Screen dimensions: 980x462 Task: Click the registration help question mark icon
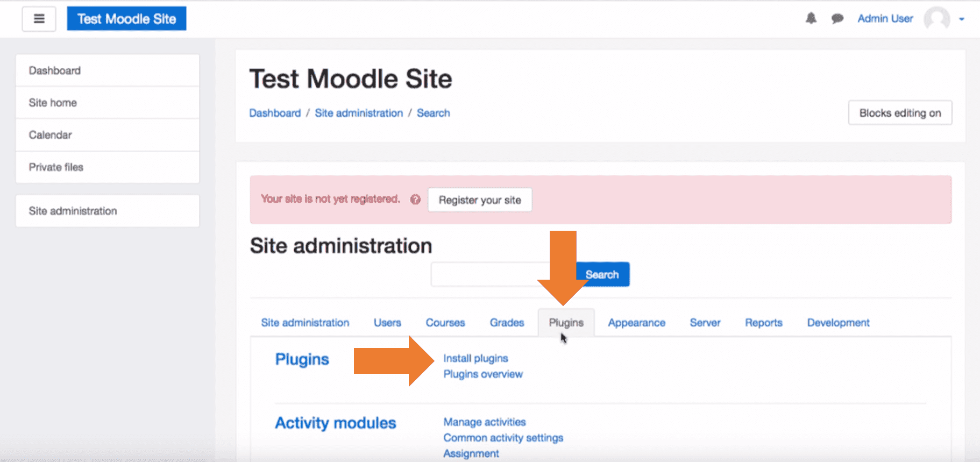click(x=415, y=200)
